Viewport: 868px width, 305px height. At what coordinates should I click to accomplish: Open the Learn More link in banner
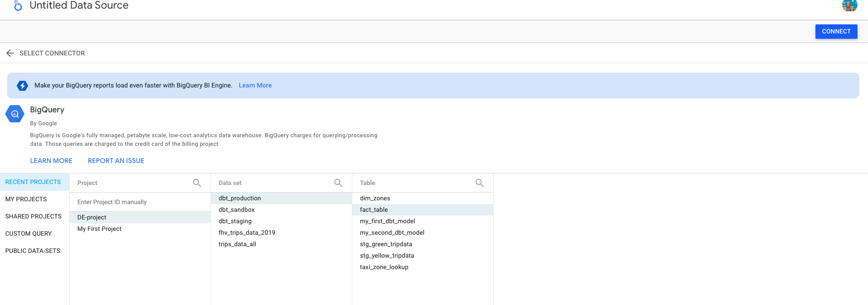(255, 86)
